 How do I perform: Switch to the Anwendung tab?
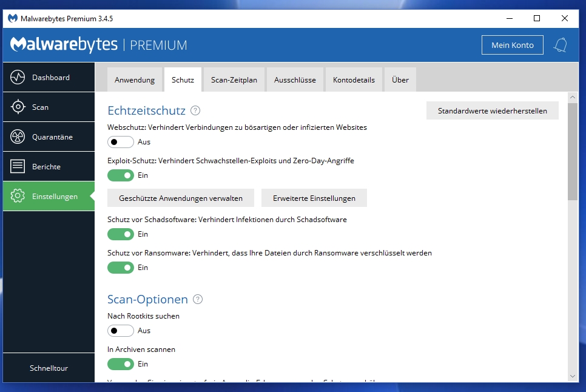coord(135,79)
